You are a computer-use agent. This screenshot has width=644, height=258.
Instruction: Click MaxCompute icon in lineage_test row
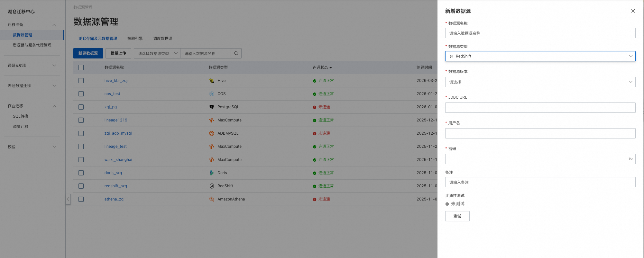click(212, 147)
